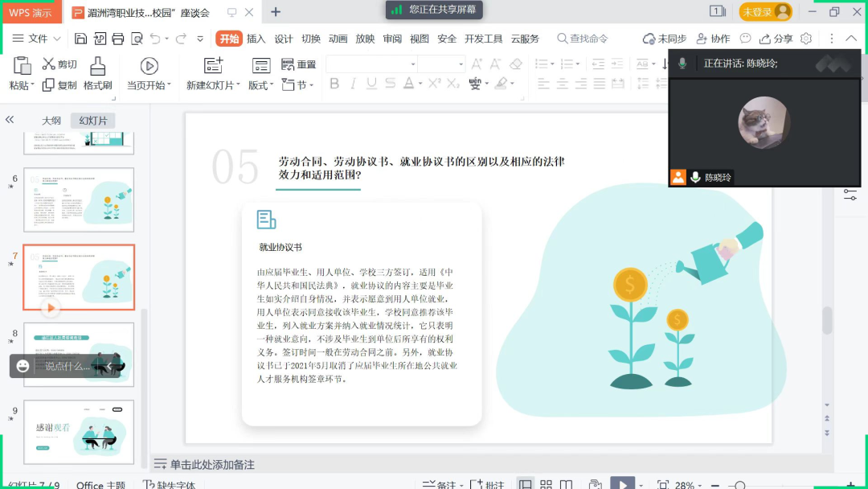Screen dimensions: 868x489
Task: Toggle align left for paragraph
Action: coord(543,84)
